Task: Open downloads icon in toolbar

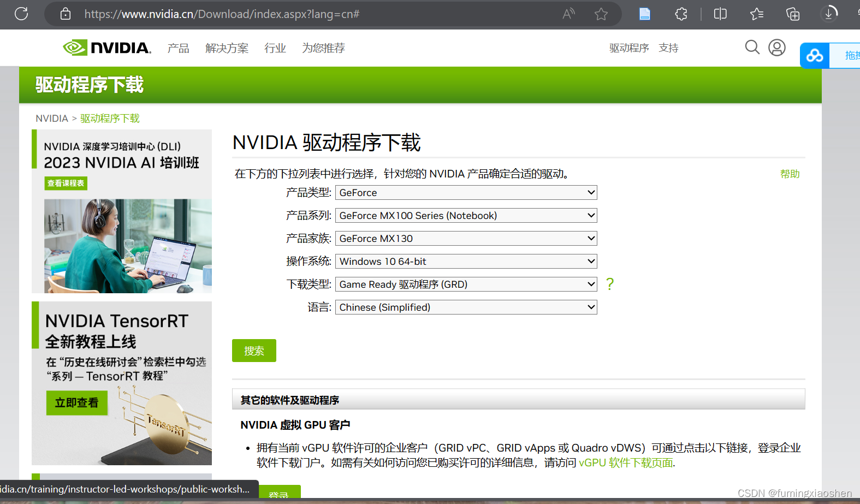Action: pyautogui.click(x=829, y=14)
